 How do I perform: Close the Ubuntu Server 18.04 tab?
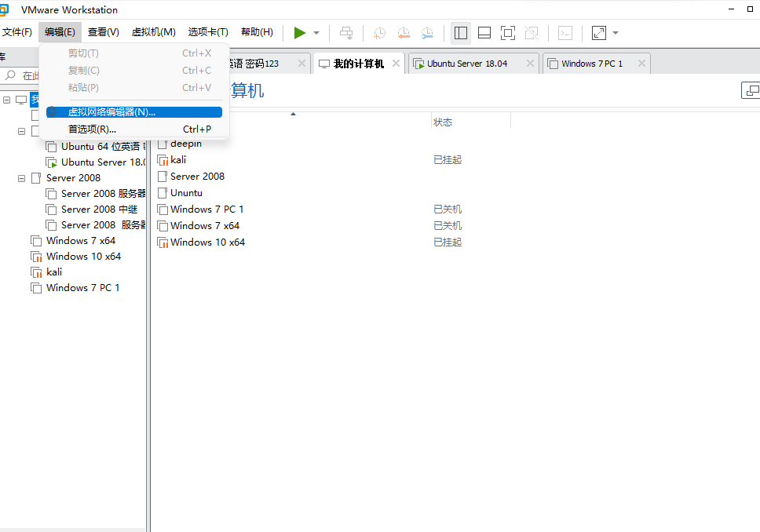tap(530, 64)
